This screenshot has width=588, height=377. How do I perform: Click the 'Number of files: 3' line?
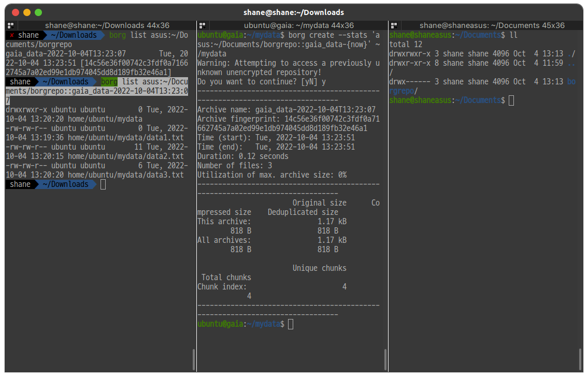click(235, 166)
